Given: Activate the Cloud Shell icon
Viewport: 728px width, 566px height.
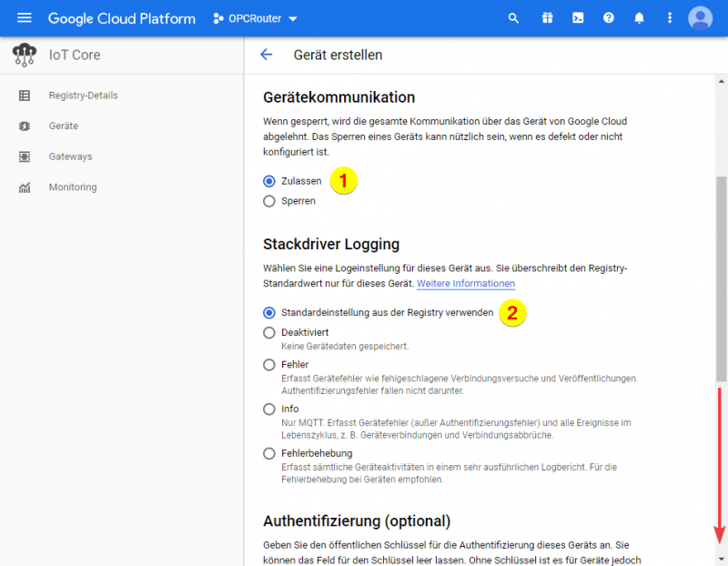Looking at the screenshot, I should (x=578, y=17).
